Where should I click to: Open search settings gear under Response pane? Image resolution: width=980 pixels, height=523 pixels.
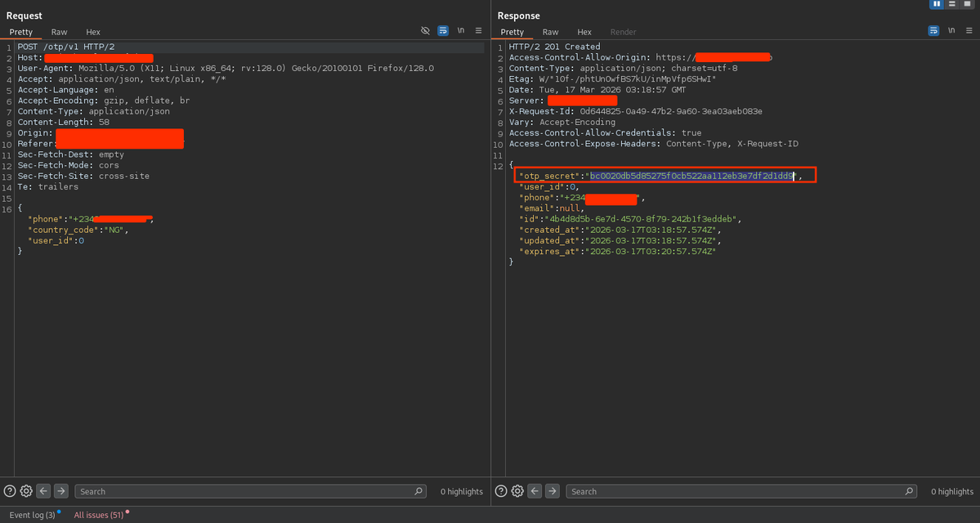[x=517, y=491]
